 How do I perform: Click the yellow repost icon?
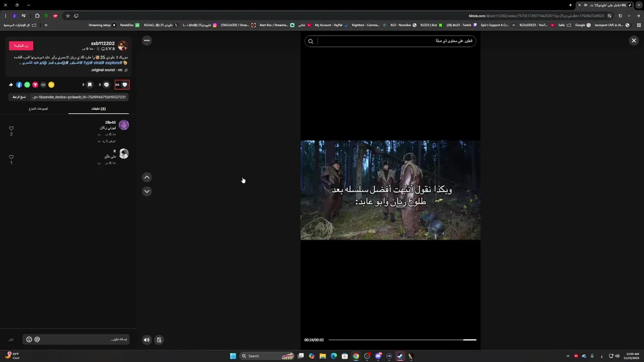click(x=51, y=85)
